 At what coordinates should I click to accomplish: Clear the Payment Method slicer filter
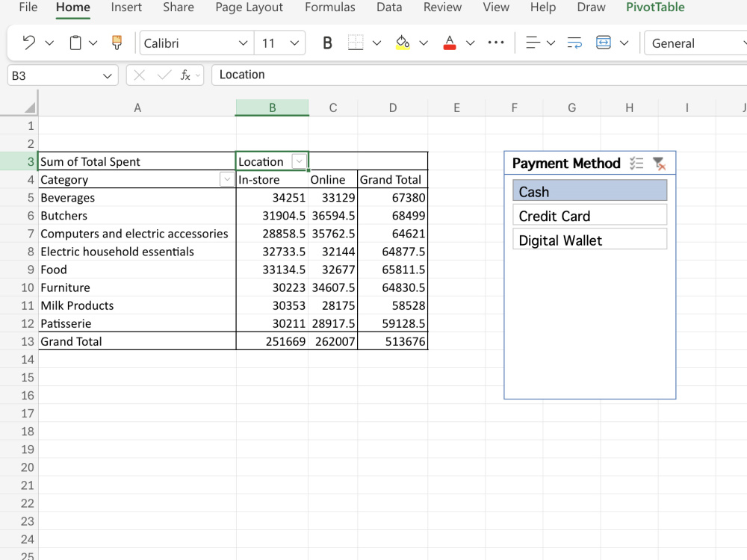tap(659, 164)
